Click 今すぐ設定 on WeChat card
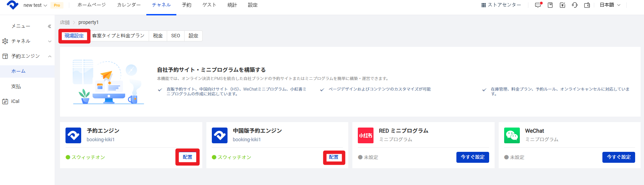Screen dimensions: 644x185 pos(619,157)
